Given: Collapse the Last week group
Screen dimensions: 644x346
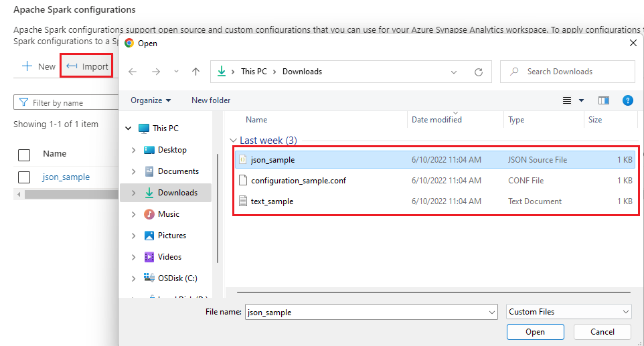Looking at the screenshot, I should [x=233, y=141].
